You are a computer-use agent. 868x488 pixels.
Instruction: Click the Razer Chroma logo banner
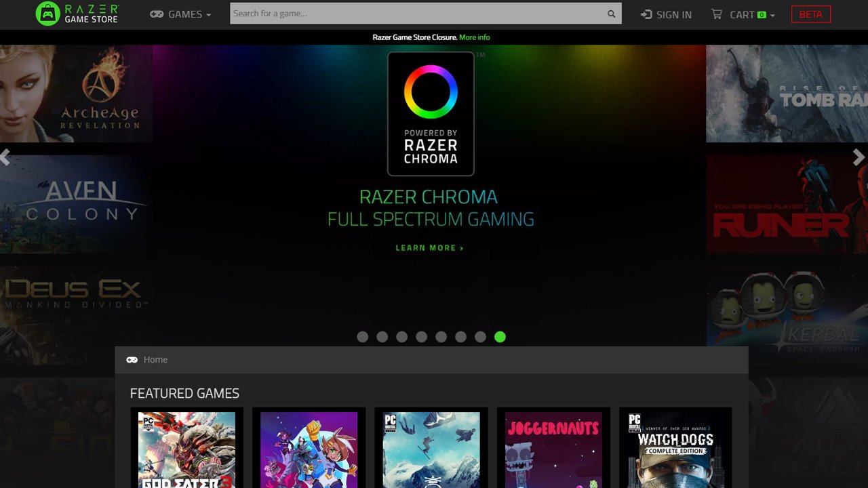(x=431, y=113)
